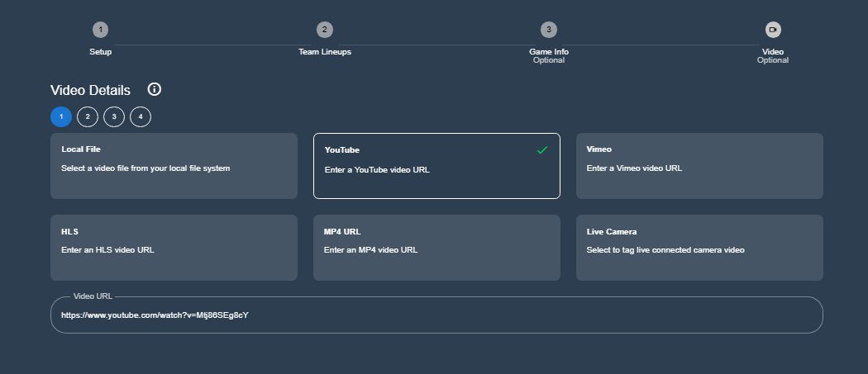Switch to video slot 2

88,117
